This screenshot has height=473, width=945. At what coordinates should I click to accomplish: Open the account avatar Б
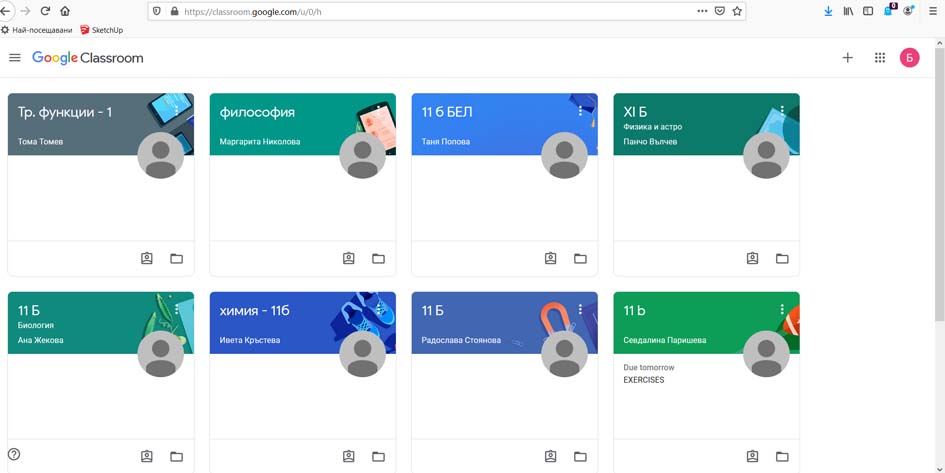click(x=909, y=58)
